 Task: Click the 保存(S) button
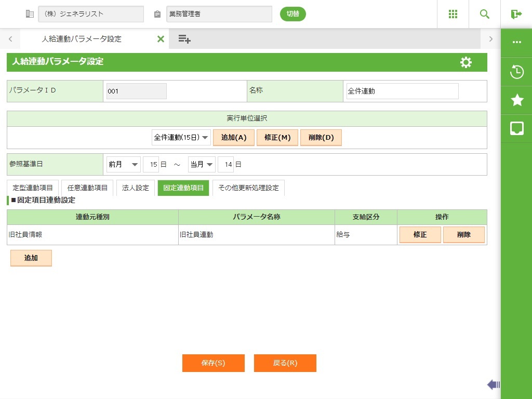(213, 363)
